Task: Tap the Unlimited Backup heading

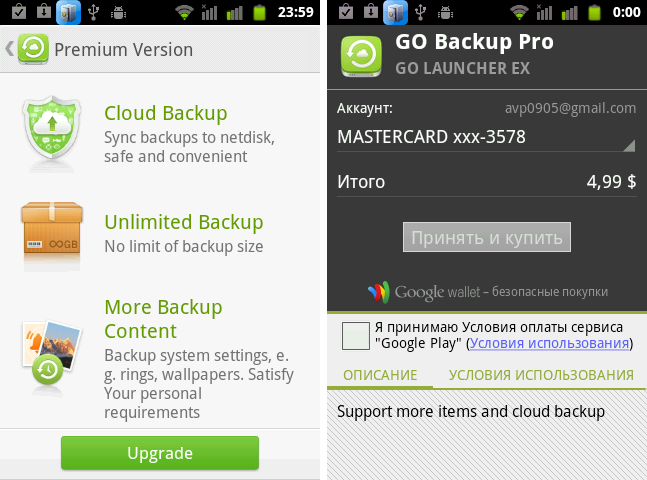Action: [x=184, y=222]
